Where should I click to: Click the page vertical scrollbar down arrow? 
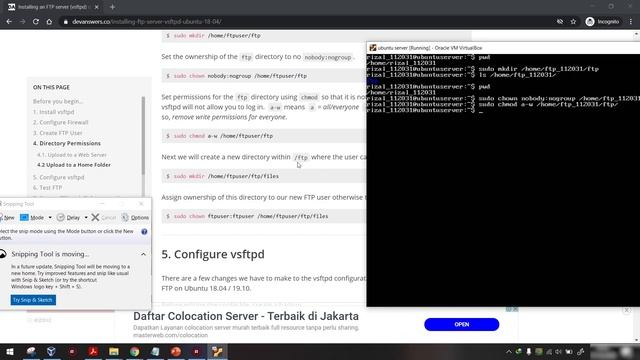(x=637, y=340)
